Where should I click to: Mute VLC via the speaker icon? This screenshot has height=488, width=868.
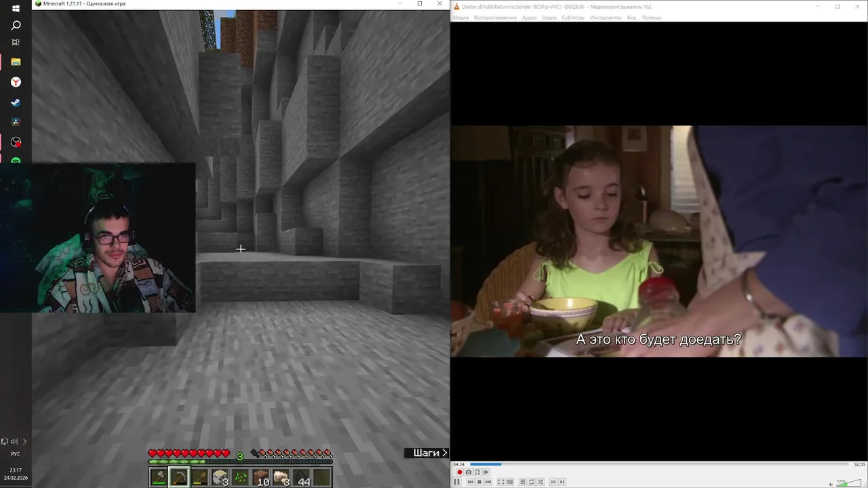(x=831, y=484)
